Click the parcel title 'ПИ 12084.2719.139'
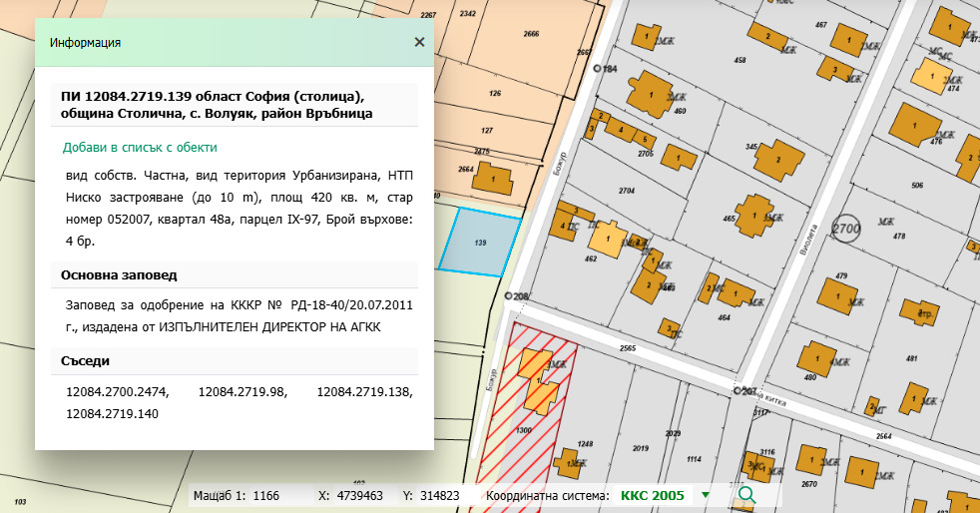980x513 pixels. coord(127,96)
